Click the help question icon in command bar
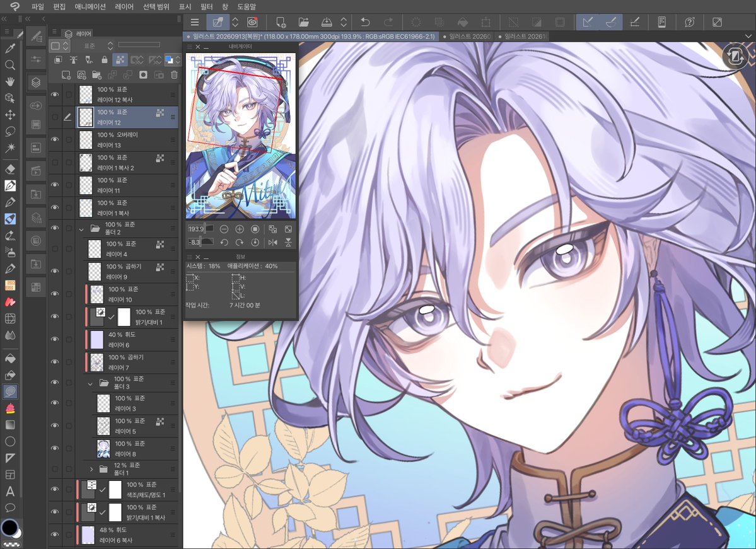 point(689,22)
